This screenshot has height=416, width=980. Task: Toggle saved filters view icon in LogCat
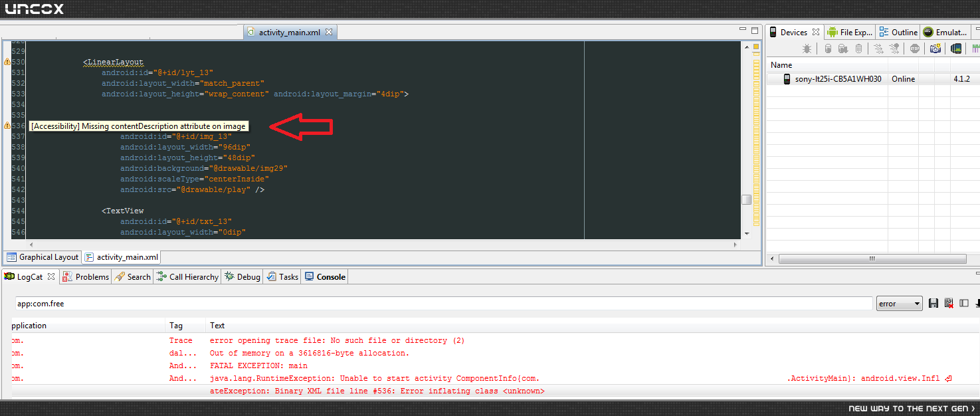[964, 304]
